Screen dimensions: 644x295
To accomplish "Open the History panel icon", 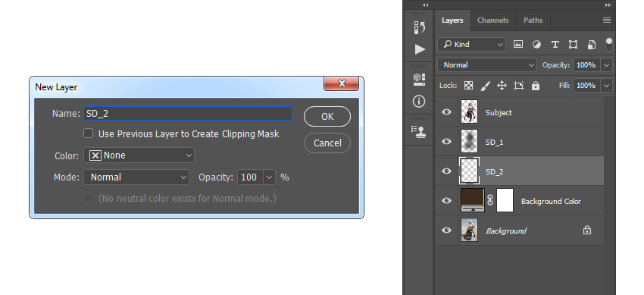I will 419,27.
